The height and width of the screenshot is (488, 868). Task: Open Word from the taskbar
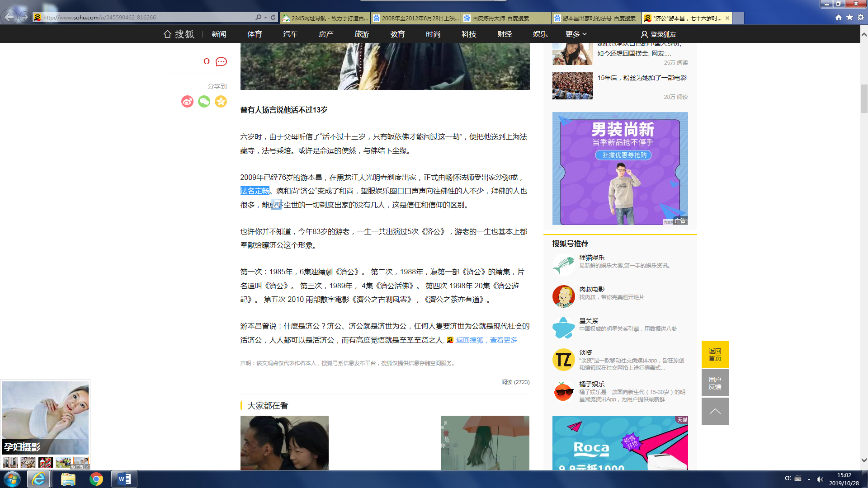coord(124,479)
